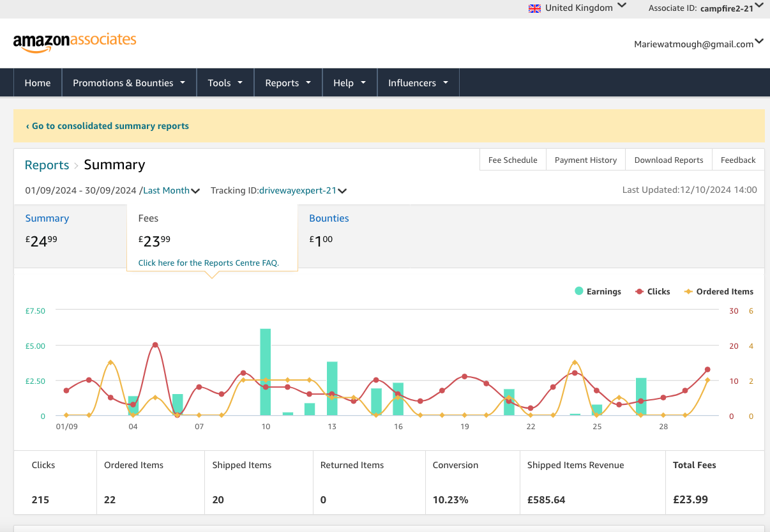770x532 pixels.
Task: Open the Influencers menu
Action: 418,83
